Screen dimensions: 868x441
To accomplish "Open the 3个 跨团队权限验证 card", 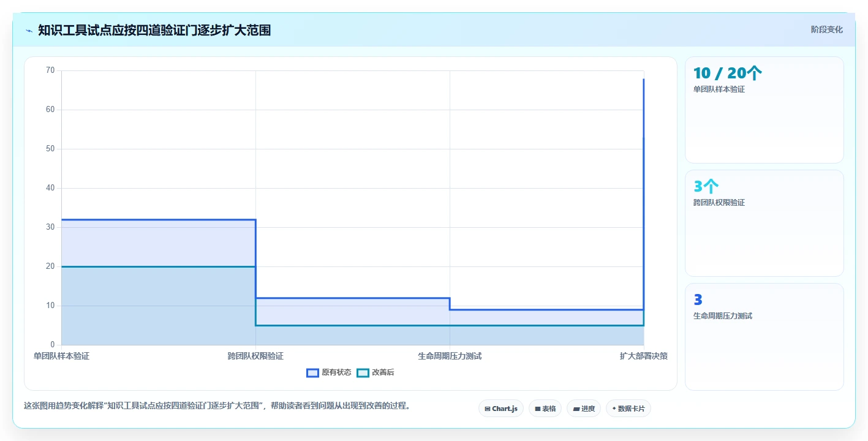I will pos(764,224).
